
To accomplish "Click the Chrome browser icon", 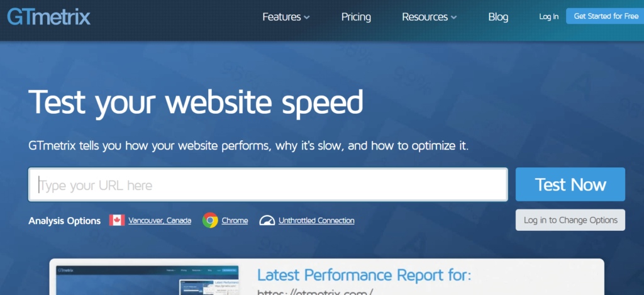I will pos(210,220).
